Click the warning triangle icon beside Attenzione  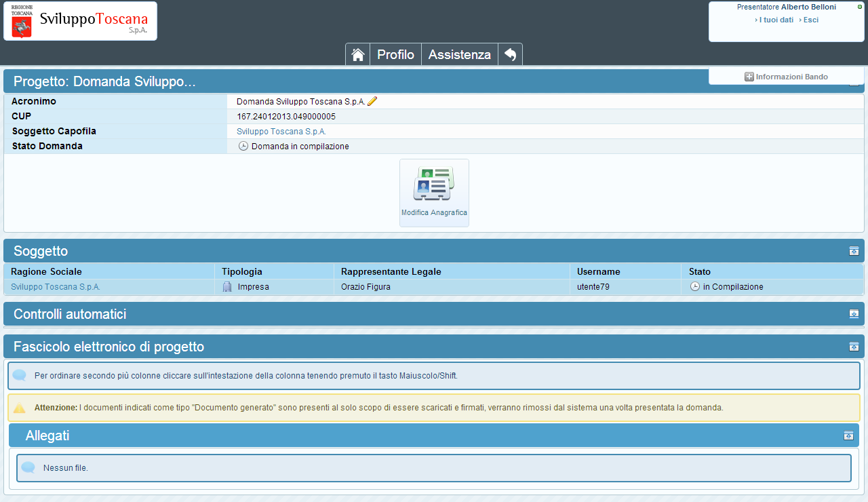click(20, 408)
